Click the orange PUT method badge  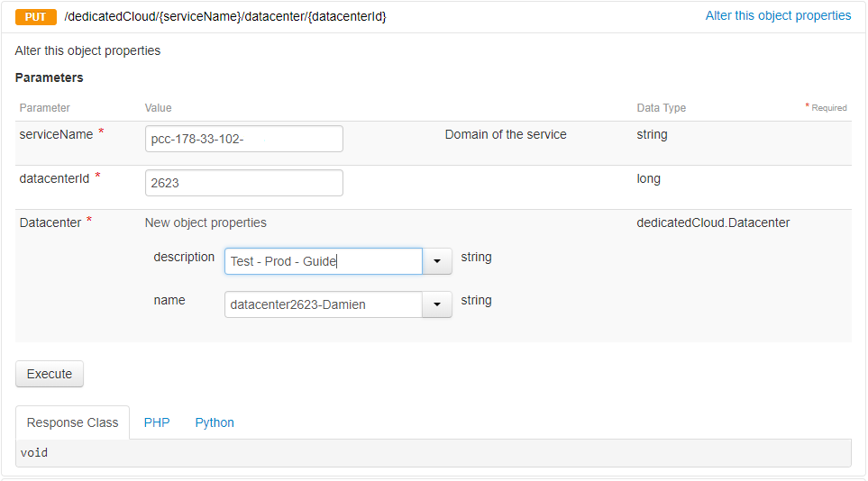tap(36, 17)
